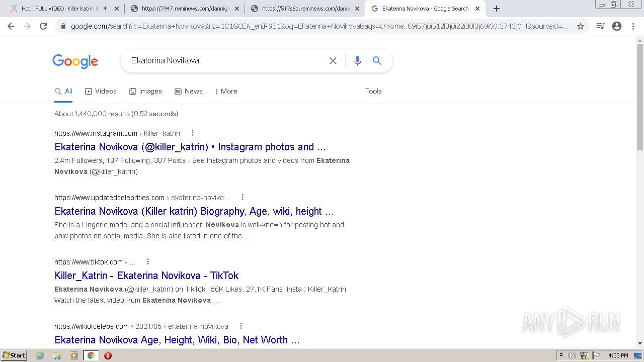Open options for wikiofcelebs result
644x362 pixels.
[241, 326]
